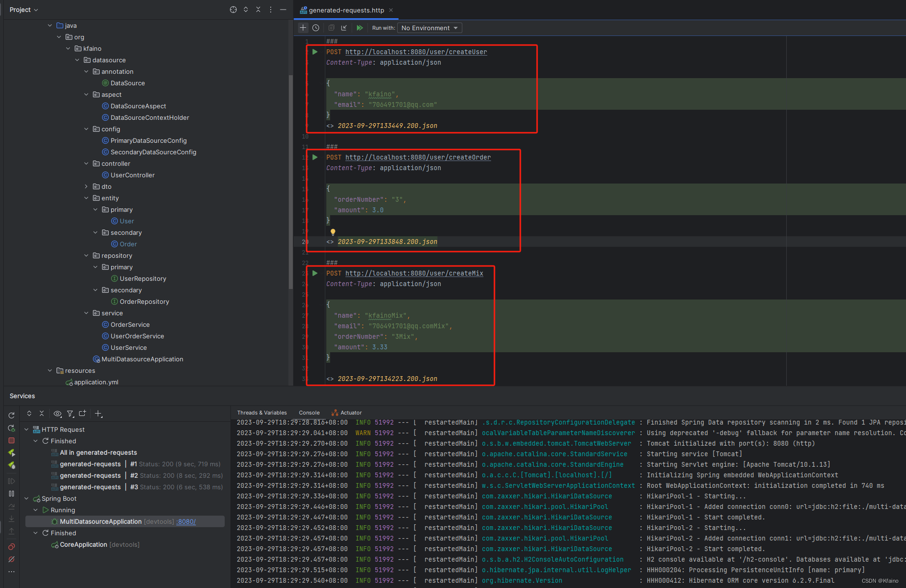906x588 pixels.
Task: Add a new HTTP request
Action: 303,28
